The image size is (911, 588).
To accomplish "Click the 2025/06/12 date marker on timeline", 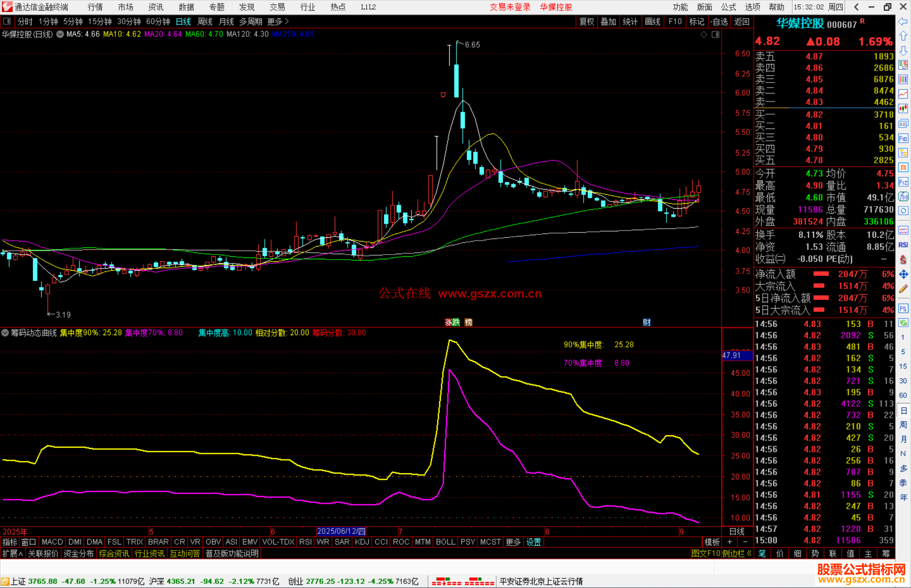I will click(341, 531).
